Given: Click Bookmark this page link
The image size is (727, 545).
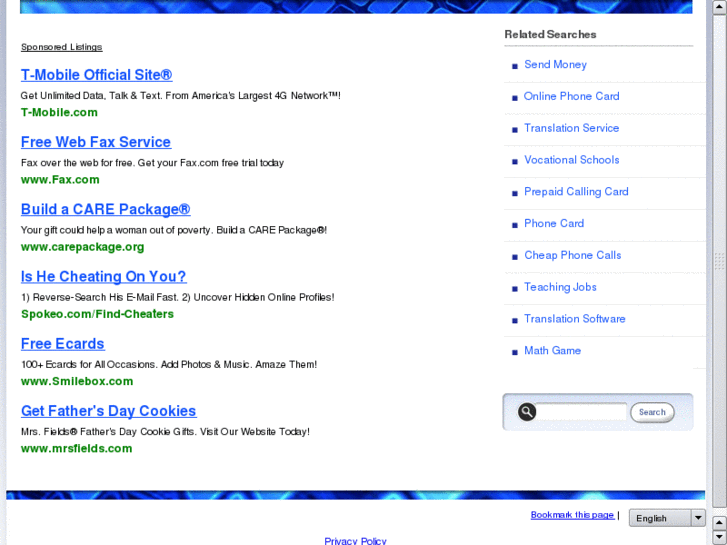Looking at the screenshot, I should tap(573, 515).
